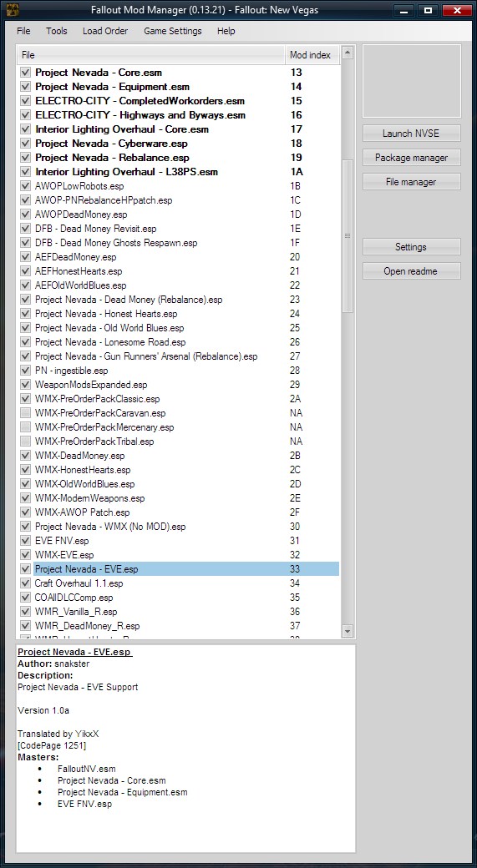Sort by the Mod index column header
Screen dimensions: 477x868
[312, 55]
